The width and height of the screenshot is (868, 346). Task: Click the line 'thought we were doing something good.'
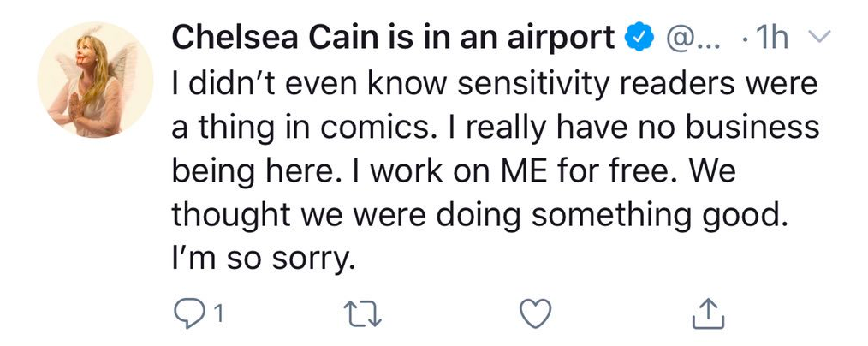click(479, 215)
